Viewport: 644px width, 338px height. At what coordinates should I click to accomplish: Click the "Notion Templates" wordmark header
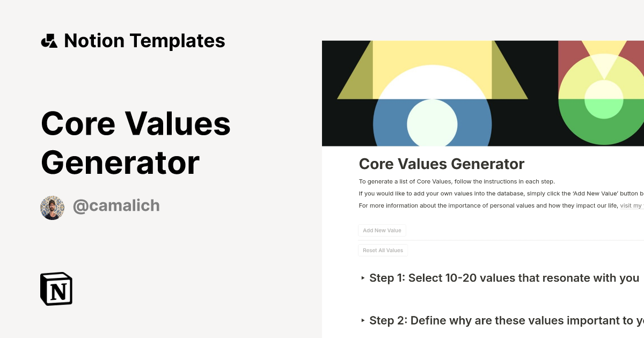[144, 40]
